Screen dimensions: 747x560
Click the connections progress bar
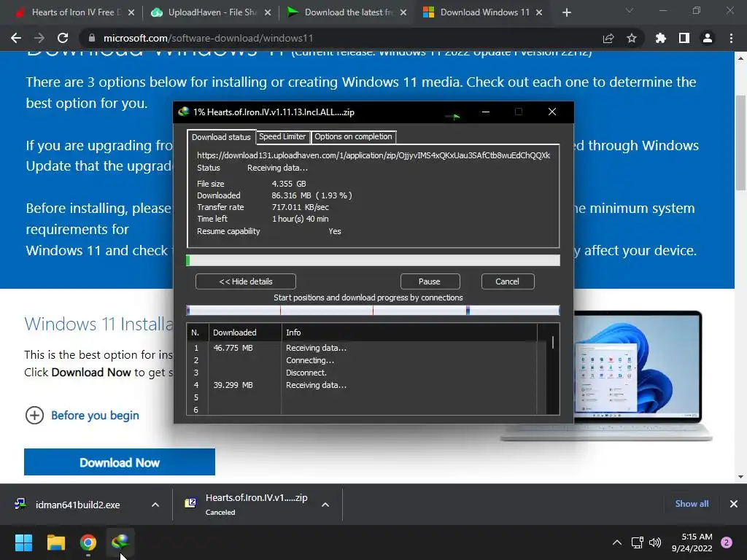pyautogui.click(x=373, y=311)
